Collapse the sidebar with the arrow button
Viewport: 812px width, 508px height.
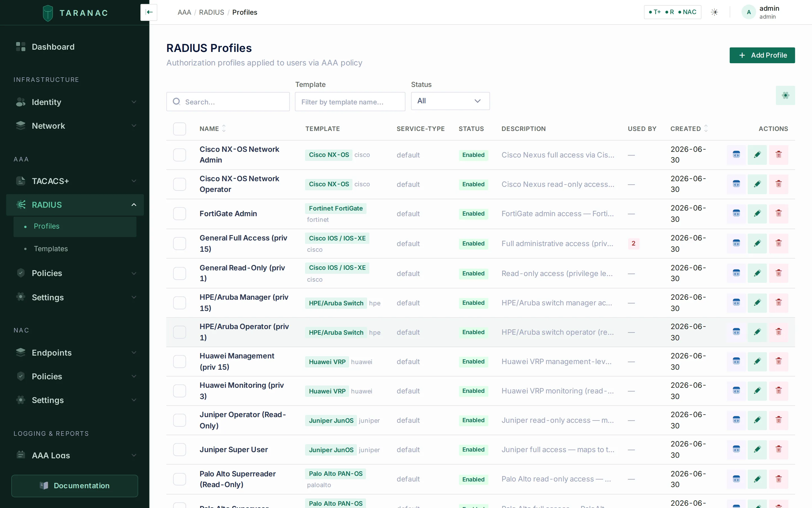[149, 12]
